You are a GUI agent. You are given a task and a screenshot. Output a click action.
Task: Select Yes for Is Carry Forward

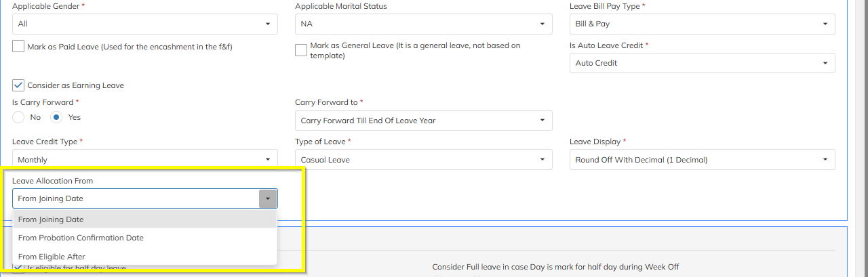pos(57,117)
